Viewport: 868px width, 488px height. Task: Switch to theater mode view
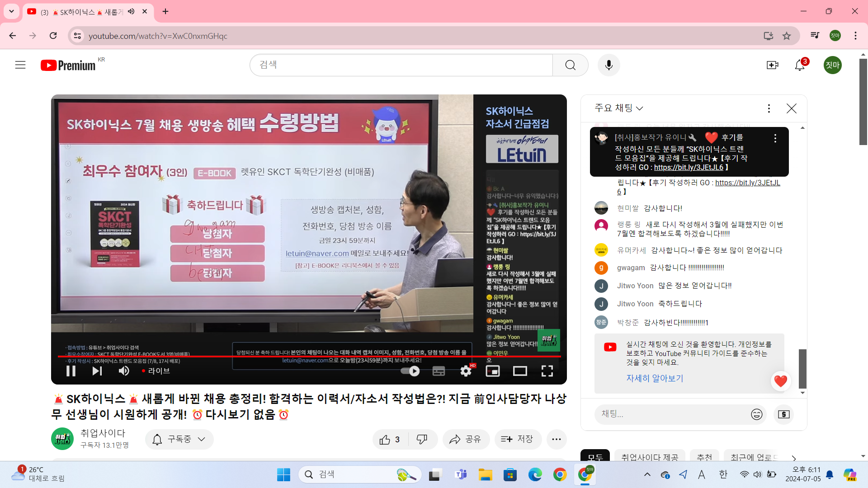pyautogui.click(x=520, y=371)
